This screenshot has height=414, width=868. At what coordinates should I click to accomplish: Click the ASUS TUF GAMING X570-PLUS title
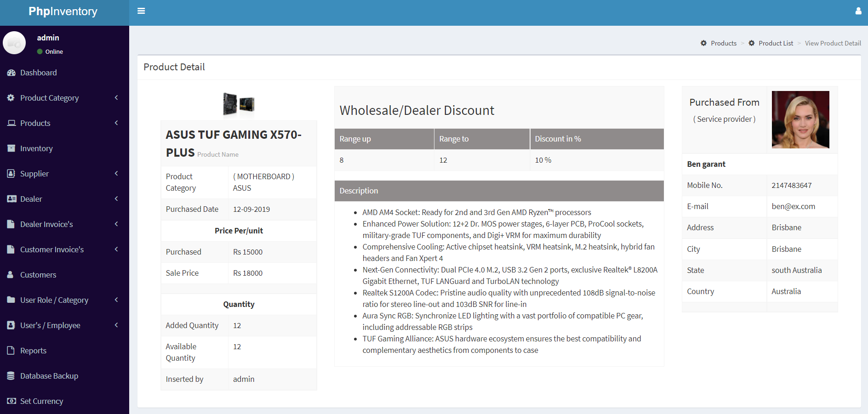coord(234,143)
